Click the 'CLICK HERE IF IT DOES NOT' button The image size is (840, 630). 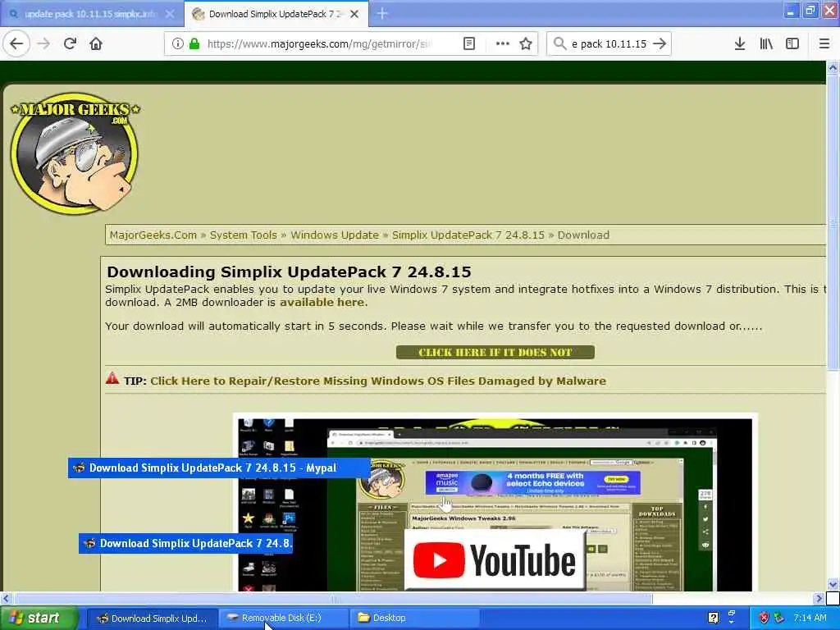[495, 353]
